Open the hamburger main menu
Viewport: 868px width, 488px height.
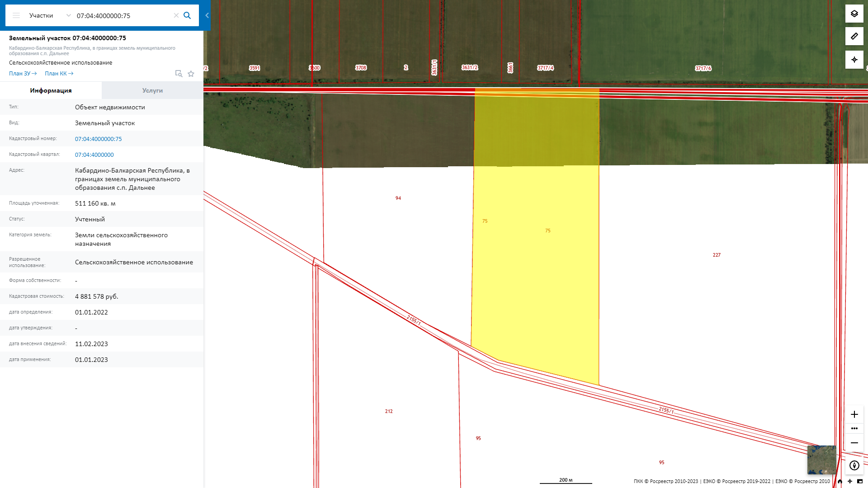(16, 15)
